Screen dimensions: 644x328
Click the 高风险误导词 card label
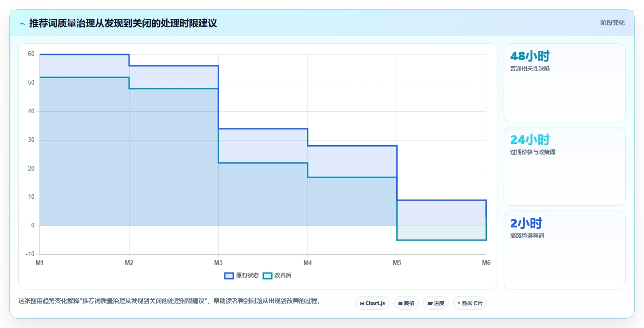point(527,236)
